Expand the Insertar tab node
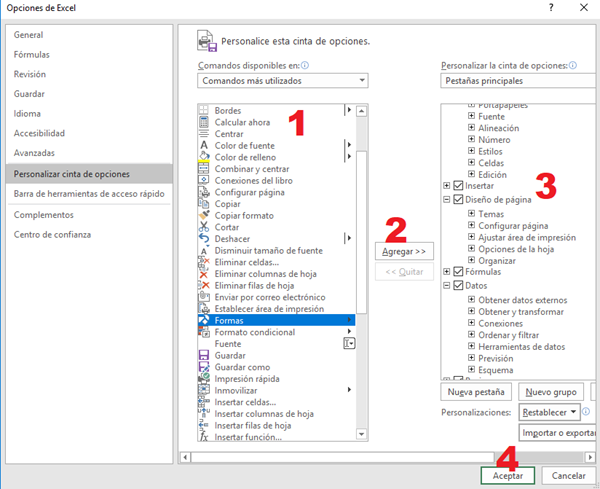 (x=446, y=186)
